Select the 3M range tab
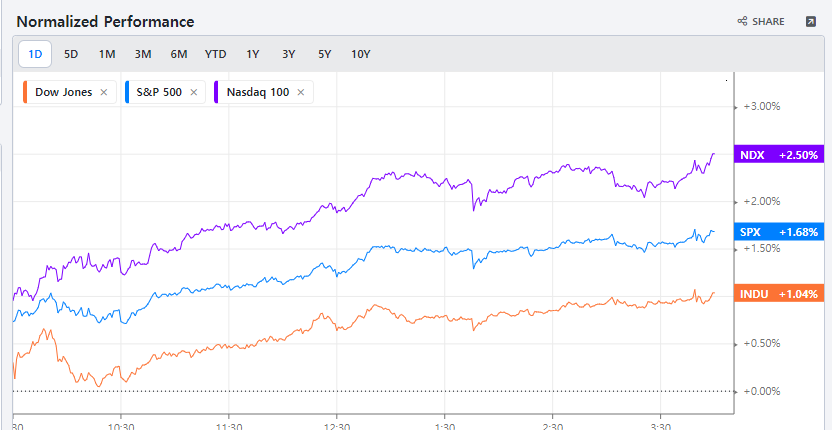 tap(143, 54)
